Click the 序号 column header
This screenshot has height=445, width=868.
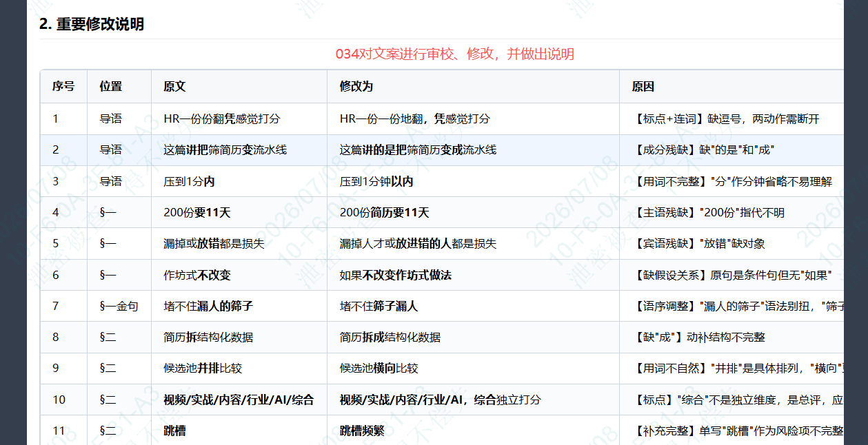pyautogui.click(x=63, y=87)
